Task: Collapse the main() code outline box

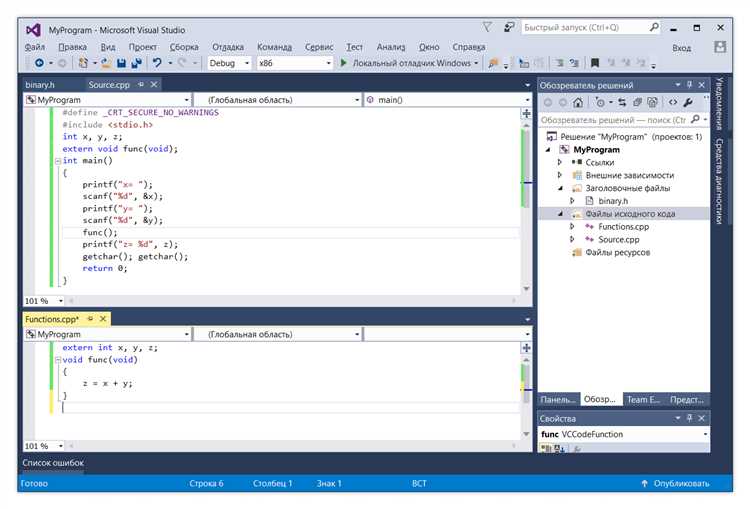Action: [57, 161]
